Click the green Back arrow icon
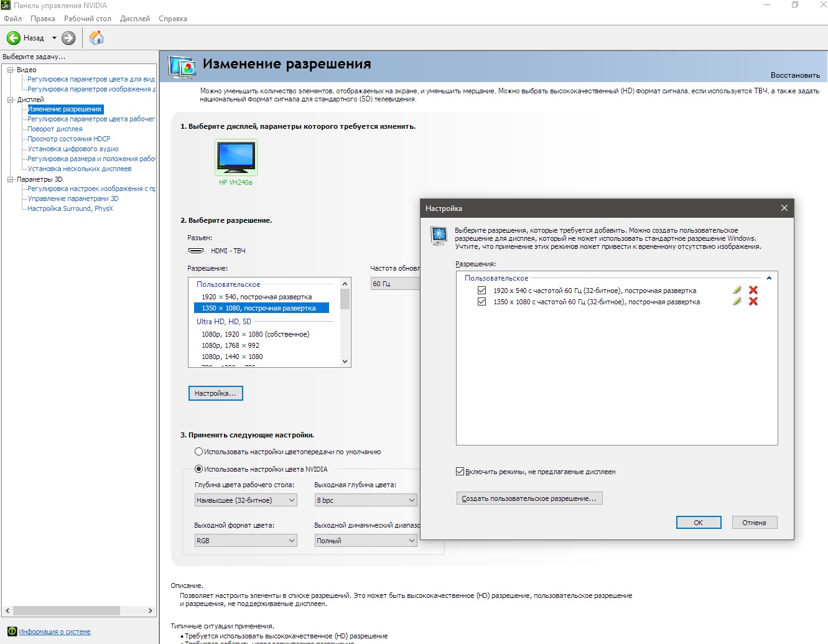This screenshot has height=644, width=828. point(13,38)
